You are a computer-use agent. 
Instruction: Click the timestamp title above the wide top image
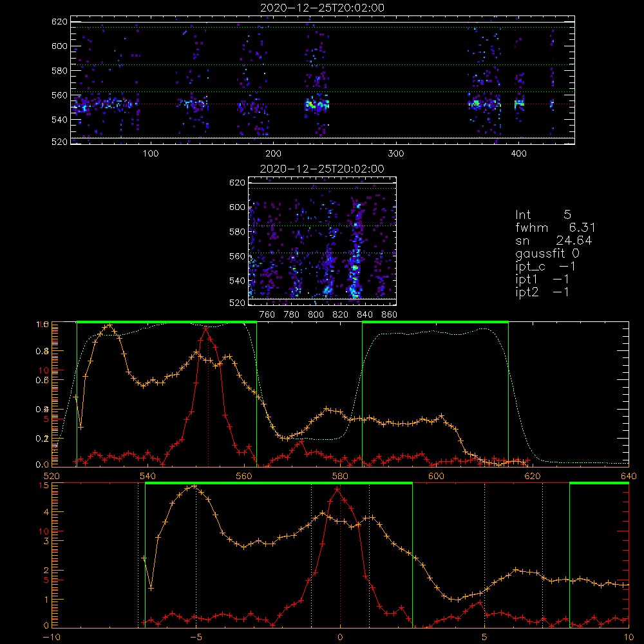point(322,8)
